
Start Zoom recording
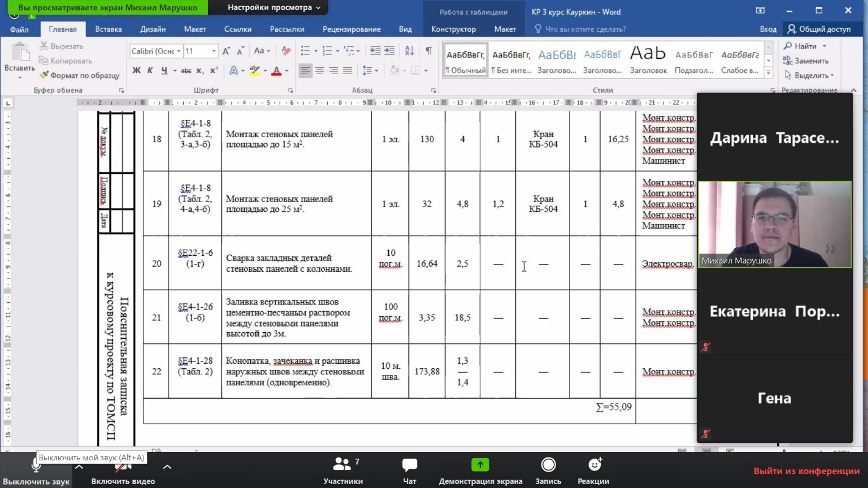548,471
